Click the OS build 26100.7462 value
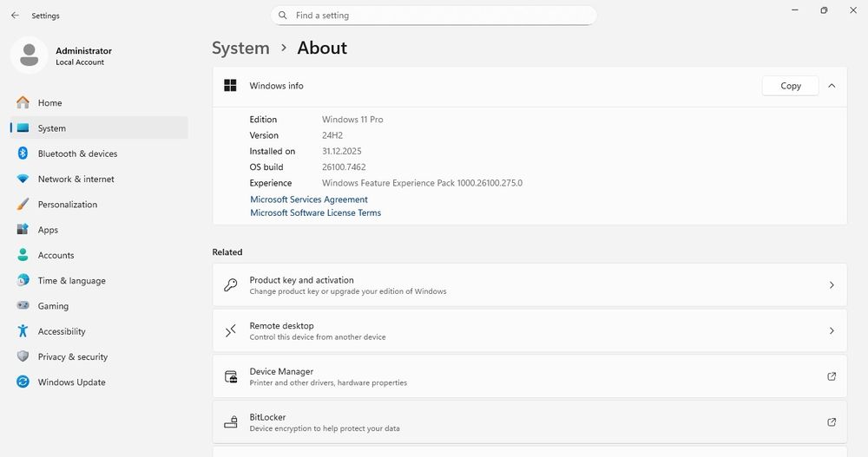Viewport: 868px width, 457px height. tap(344, 167)
